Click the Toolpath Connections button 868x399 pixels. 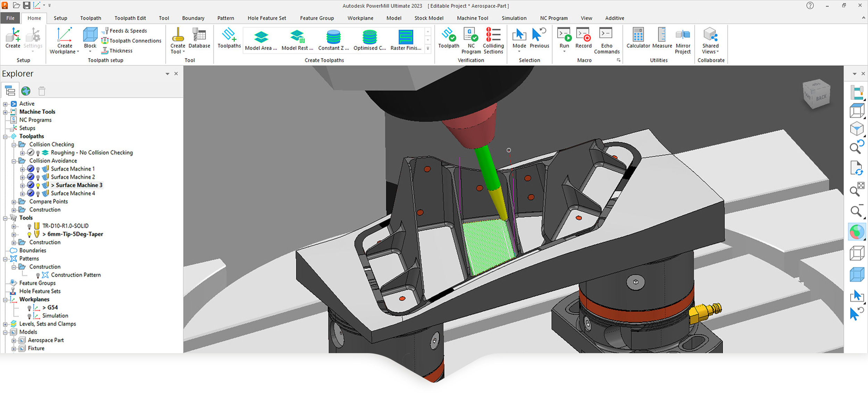[x=132, y=41]
